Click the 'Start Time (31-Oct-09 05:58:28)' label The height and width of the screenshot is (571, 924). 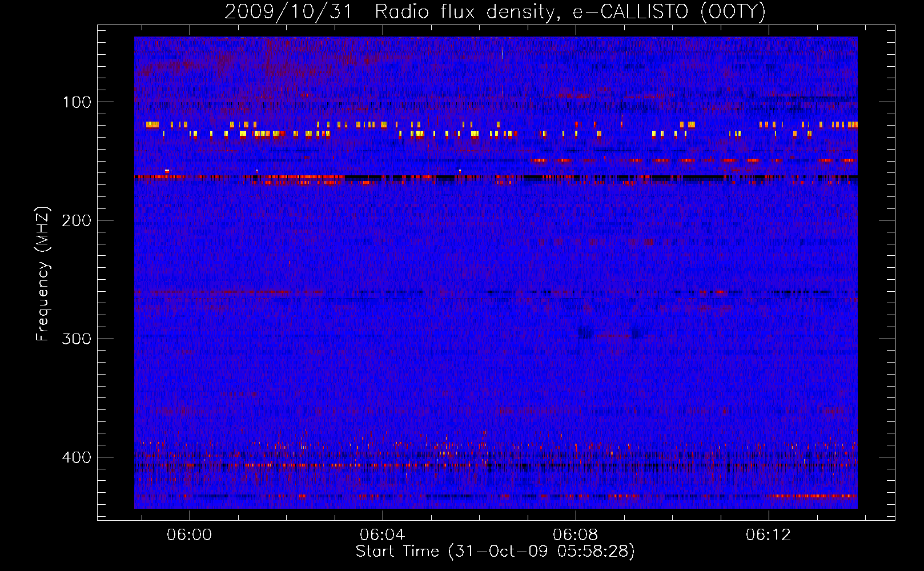point(495,552)
